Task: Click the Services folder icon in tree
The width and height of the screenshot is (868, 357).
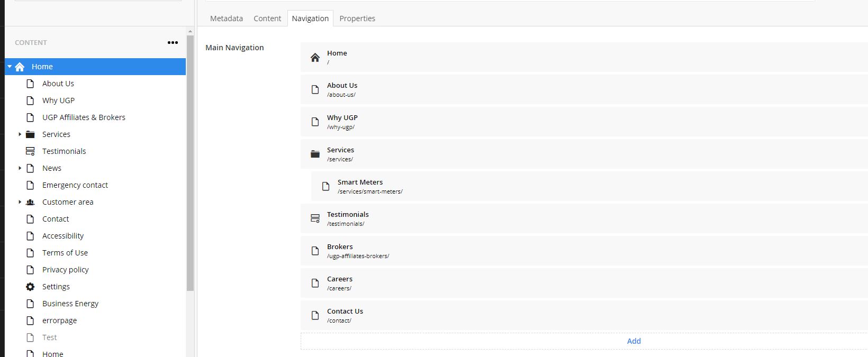Action: coord(30,134)
